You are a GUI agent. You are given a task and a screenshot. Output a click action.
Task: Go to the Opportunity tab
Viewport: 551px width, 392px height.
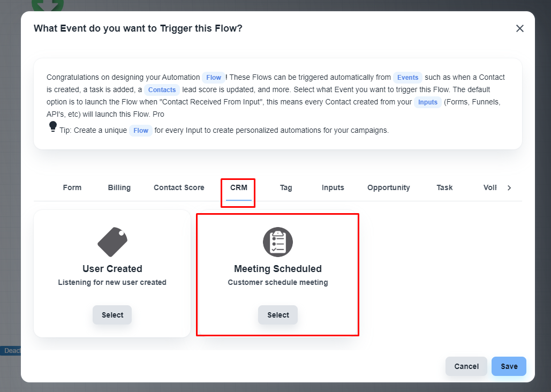389,187
